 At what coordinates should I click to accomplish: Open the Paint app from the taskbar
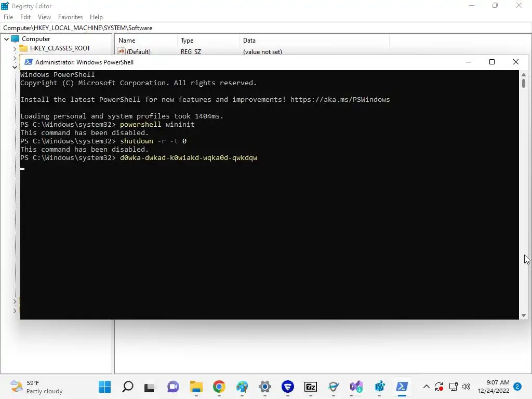tap(242, 387)
